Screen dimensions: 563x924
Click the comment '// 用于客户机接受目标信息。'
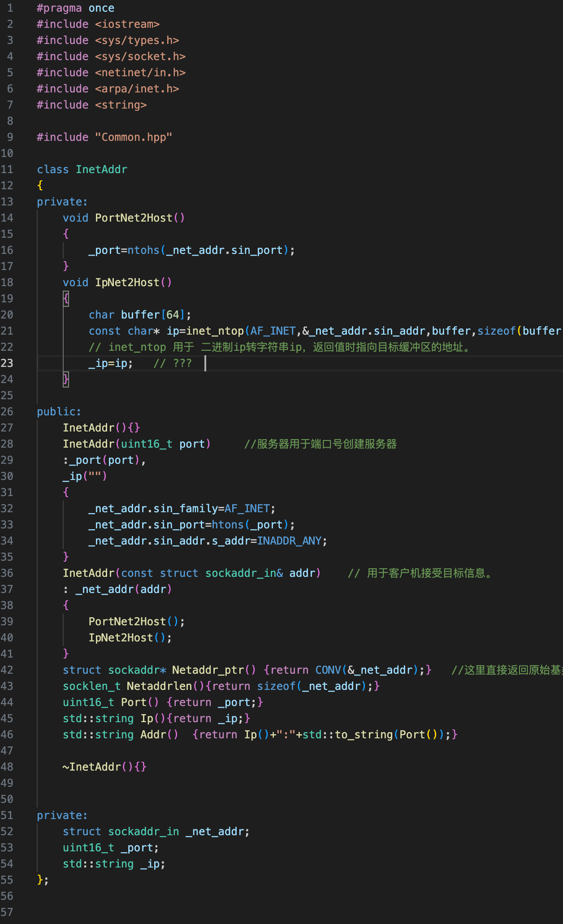pyautogui.click(x=420, y=573)
